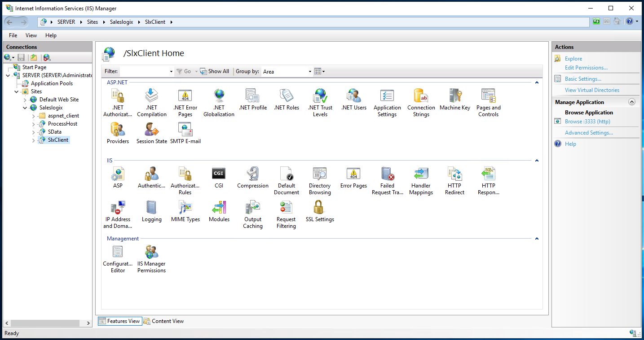Screen dimensions: 644x340
Task: Open Request Filtering feature
Action: (286, 214)
